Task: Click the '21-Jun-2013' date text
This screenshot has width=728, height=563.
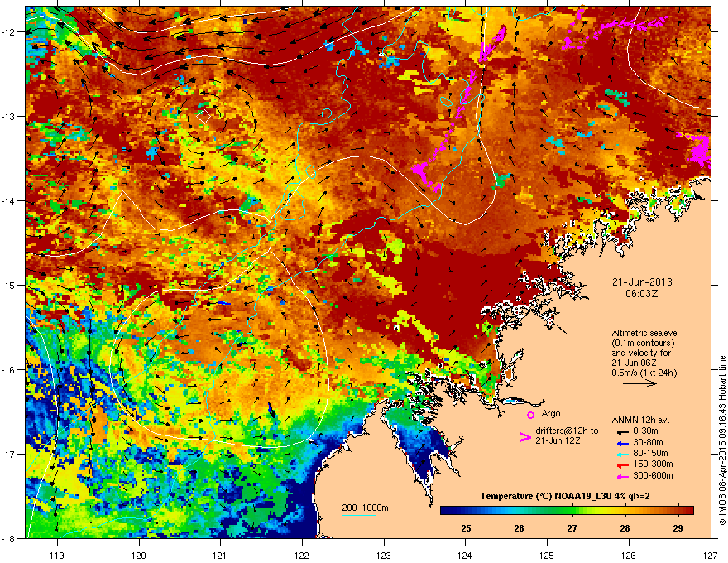Action: tap(642, 282)
